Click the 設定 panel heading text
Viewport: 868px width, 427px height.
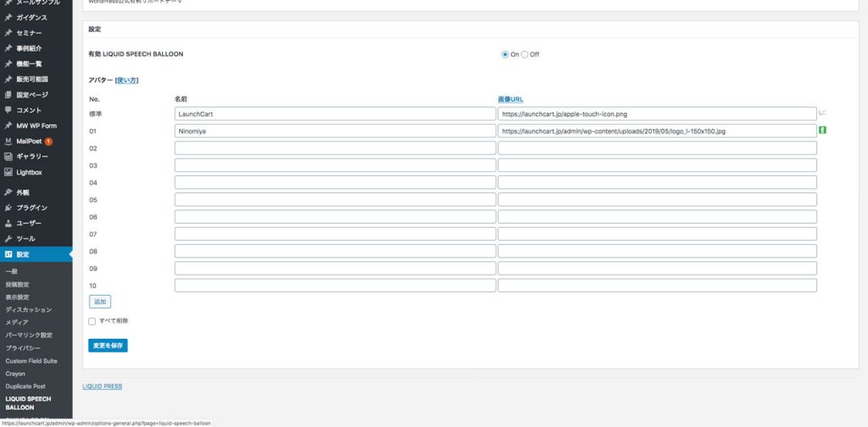95,29
